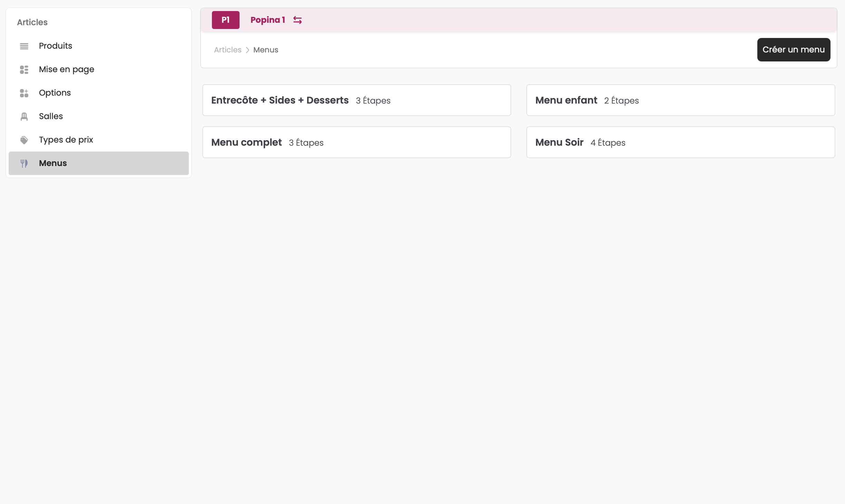Select Options in the sidebar
Image resolution: width=845 pixels, height=504 pixels.
coord(55,93)
